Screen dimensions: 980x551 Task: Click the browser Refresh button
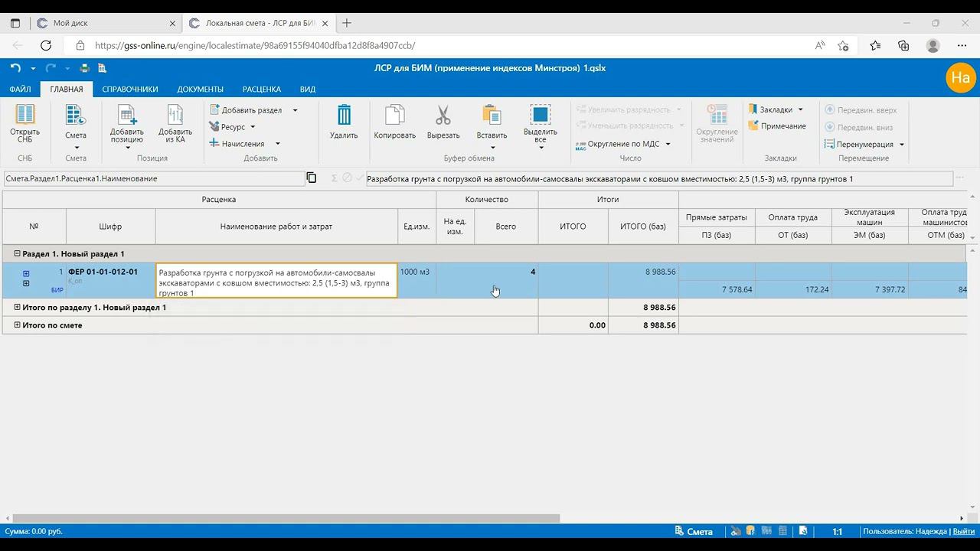coord(46,46)
